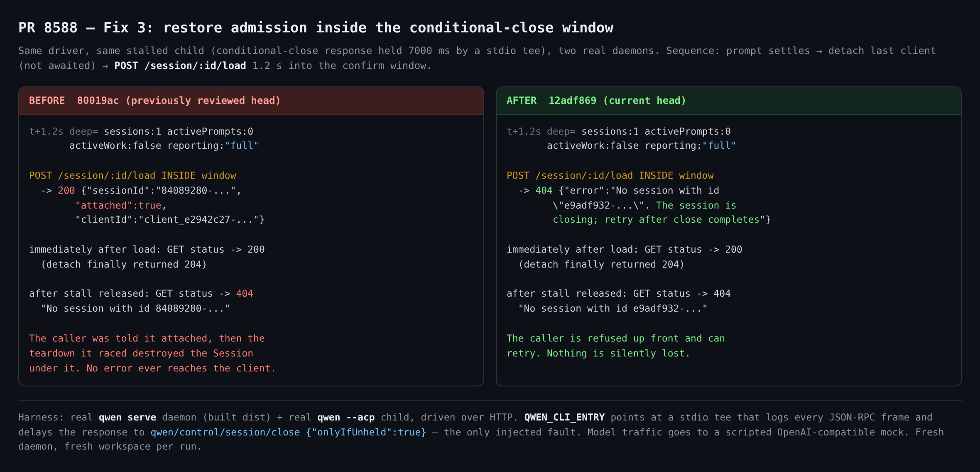
Task: Click the green 404 status code in AFTER panel
Action: pos(544,190)
